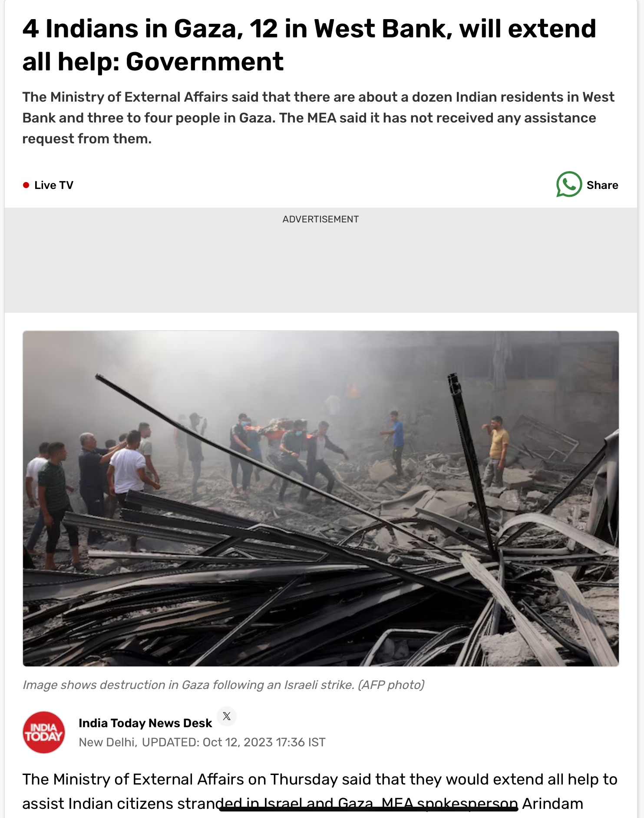Click the AFP photo caption text

coord(224,685)
